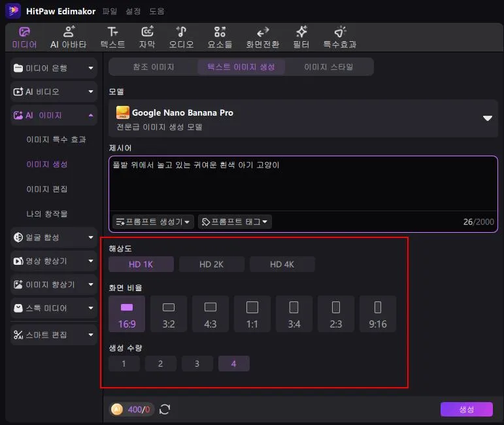This screenshot has height=425, width=504.
Task: Switch to 이미지 스타일 tab
Action: click(329, 67)
